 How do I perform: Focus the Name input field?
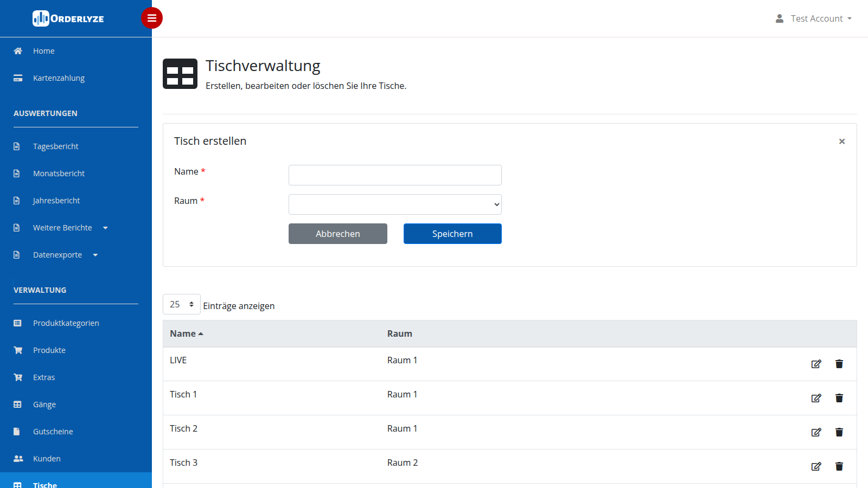pos(395,175)
